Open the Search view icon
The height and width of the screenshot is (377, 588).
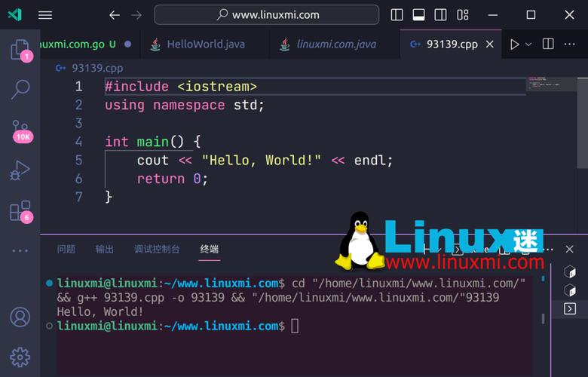pyautogui.click(x=20, y=89)
